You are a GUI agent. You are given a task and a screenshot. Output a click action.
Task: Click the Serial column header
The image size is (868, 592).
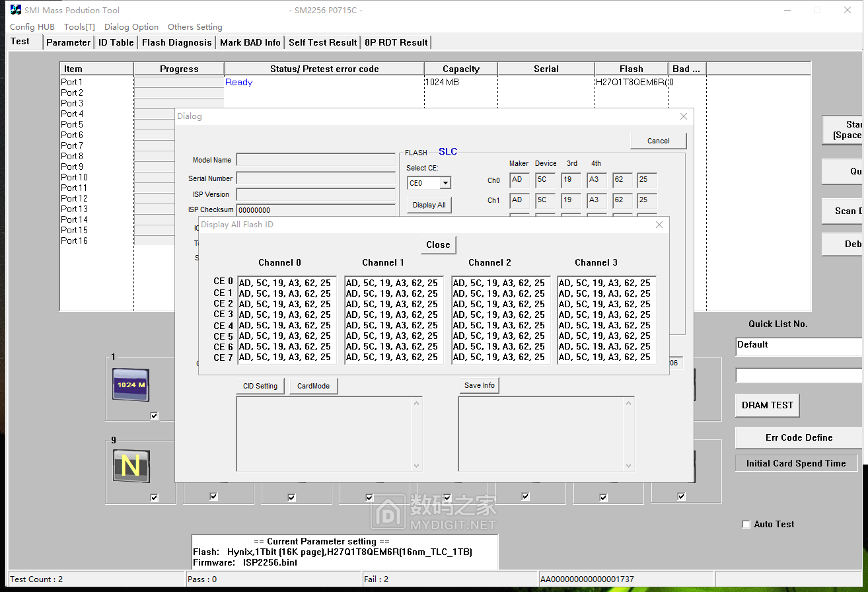[x=546, y=69]
